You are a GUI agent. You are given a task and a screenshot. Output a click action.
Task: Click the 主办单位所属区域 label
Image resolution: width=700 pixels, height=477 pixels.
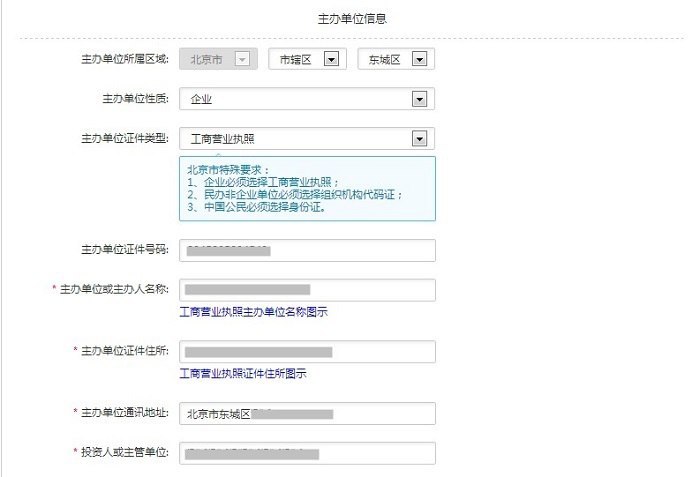click(x=124, y=60)
